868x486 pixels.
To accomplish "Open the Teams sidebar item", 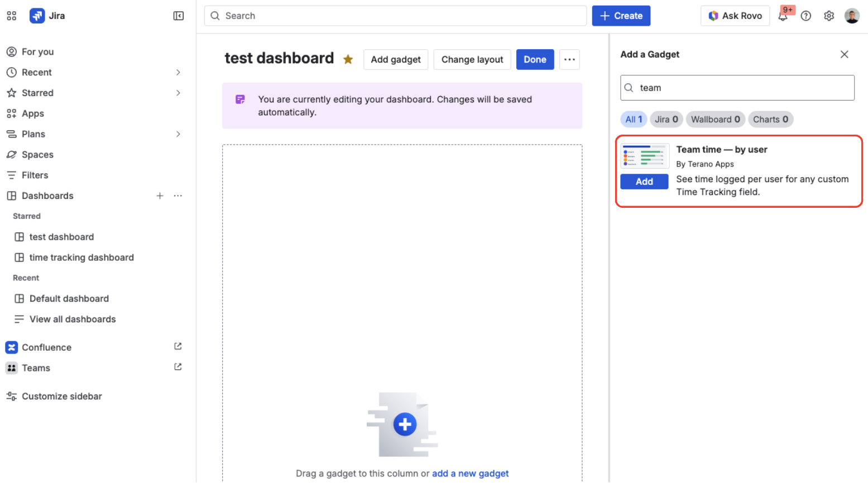I will coord(36,368).
